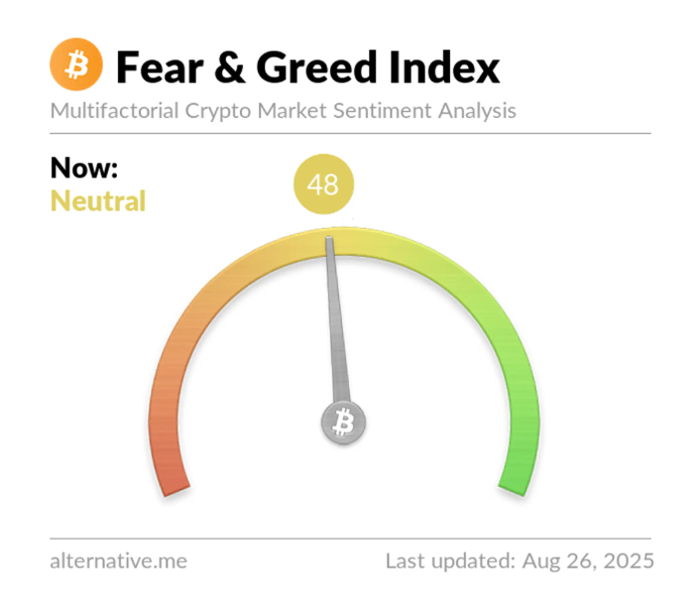This screenshot has height=614, width=700.
Task: Select the yellow "Neutral" status text
Action: pos(98,201)
